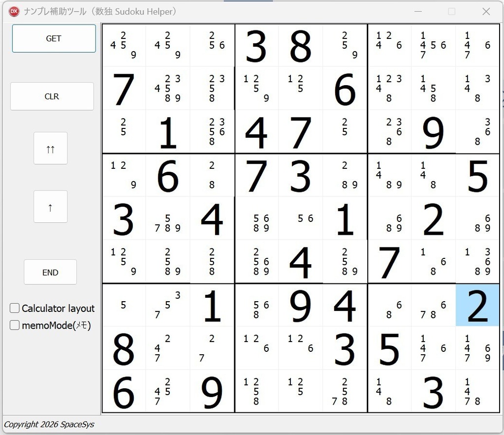This screenshot has width=504, height=435.
Task: Enable the Calculator layout checkbox
Action: tap(14, 308)
